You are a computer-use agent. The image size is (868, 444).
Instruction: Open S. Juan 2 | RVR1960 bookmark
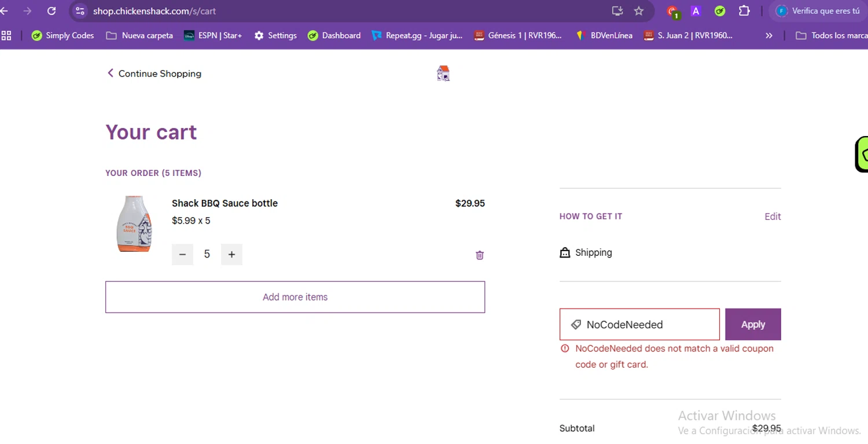pyautogui.click(x=688, y=35)
